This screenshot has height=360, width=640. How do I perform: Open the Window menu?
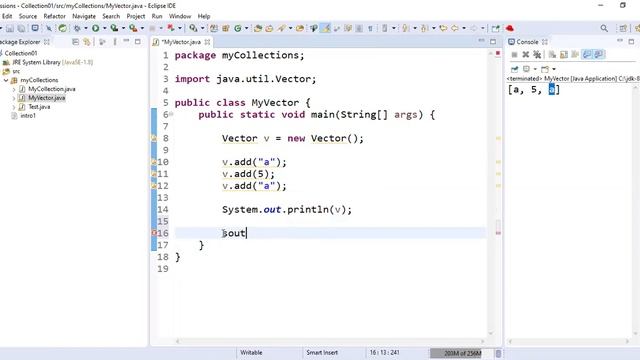coord(180,16)
